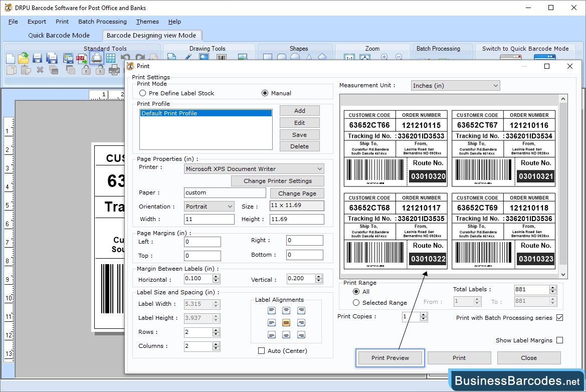
Task: Increase the Horizontal label margin value
Action: [216, 277]
